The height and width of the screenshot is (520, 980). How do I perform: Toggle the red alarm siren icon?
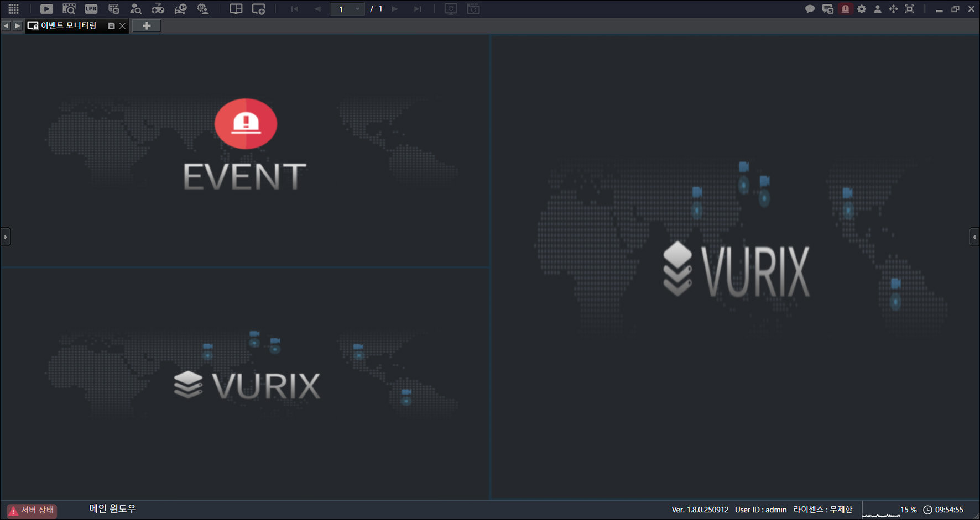pyautogui.click(x=845, y=9)
